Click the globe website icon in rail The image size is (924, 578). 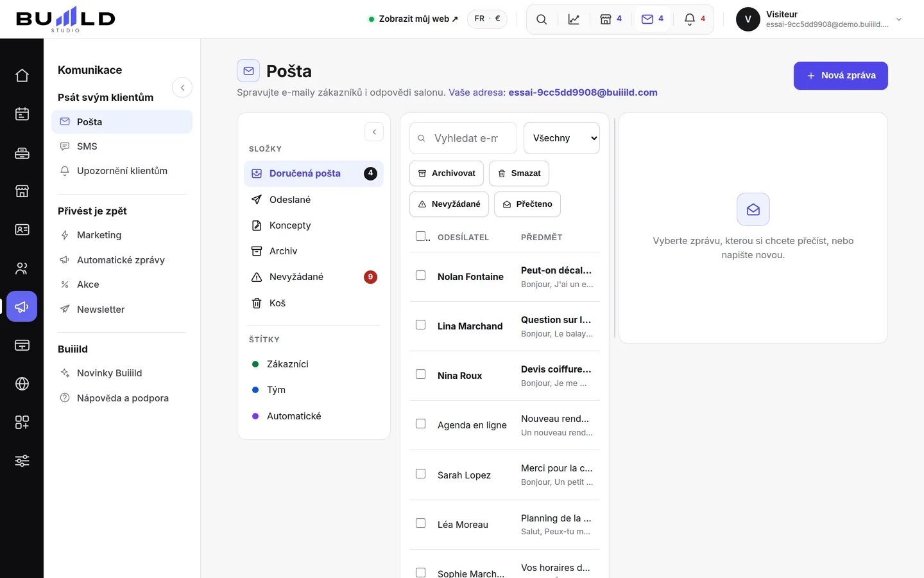pos(22,383)
